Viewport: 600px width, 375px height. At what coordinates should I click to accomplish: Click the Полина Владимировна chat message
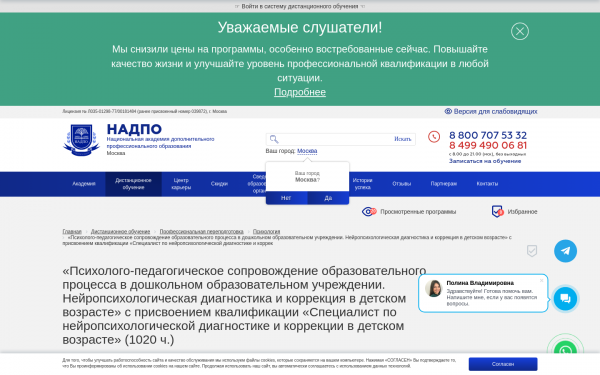pyautogui.click(x=491, y=297)
